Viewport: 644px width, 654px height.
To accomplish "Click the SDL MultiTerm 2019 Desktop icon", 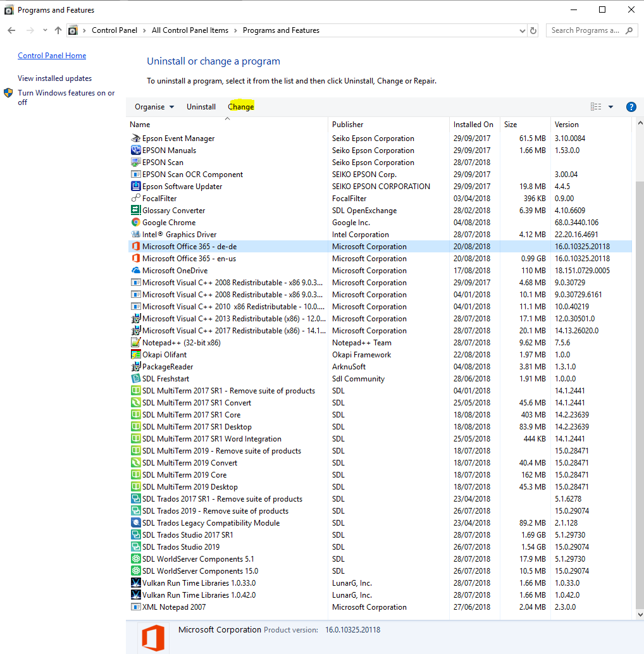I will coord(135,487).
